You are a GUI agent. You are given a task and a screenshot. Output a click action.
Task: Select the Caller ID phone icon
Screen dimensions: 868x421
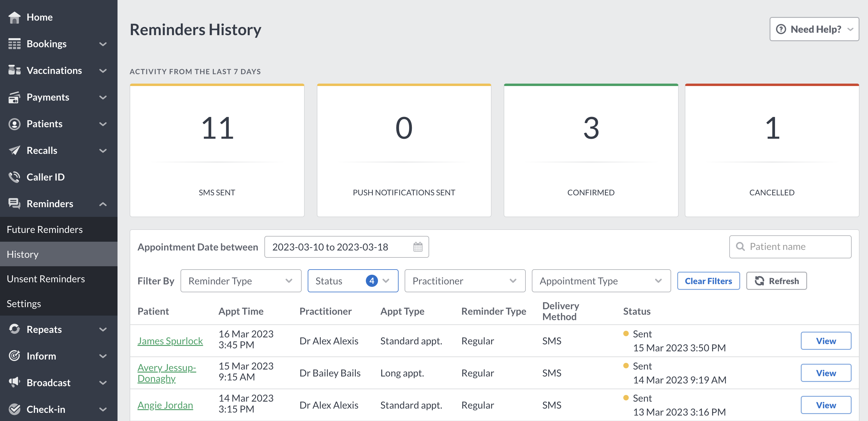pos(14,177)
